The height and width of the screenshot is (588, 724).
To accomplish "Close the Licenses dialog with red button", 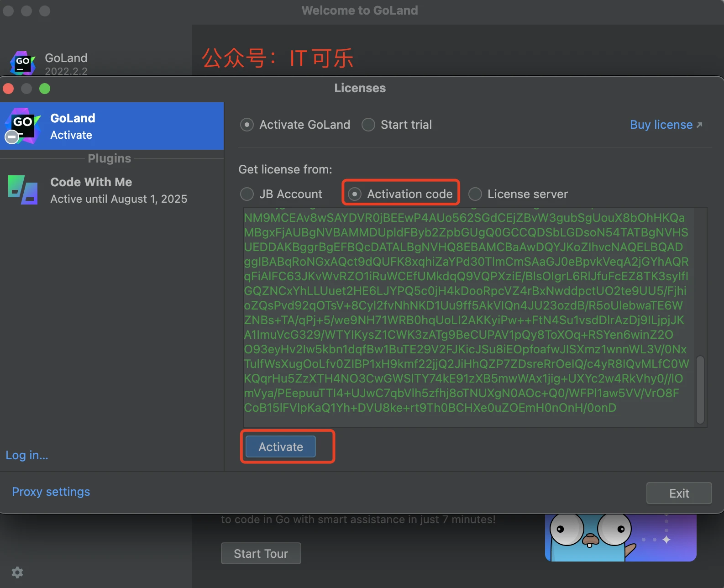I will pyautogui.click(x=8, y=89).
